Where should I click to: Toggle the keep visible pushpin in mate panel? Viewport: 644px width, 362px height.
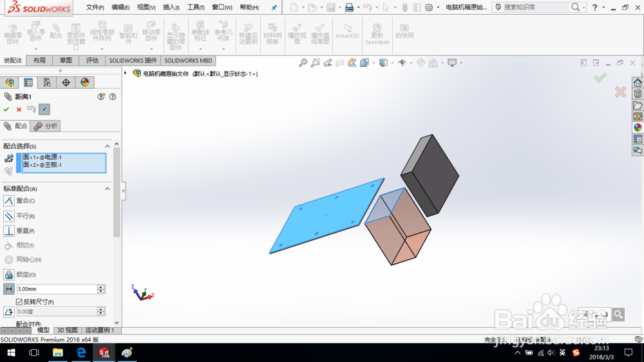pos(44,110)
